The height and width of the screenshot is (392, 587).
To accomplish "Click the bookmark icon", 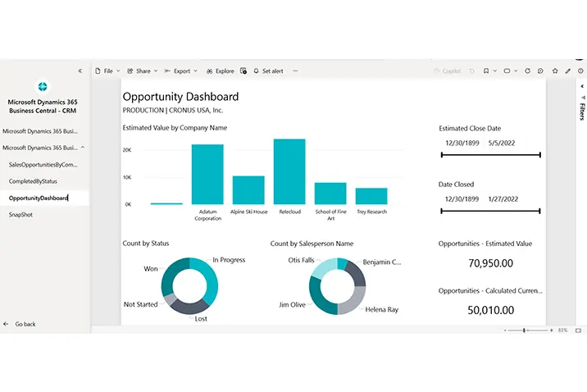I will [x=486, y=71].
